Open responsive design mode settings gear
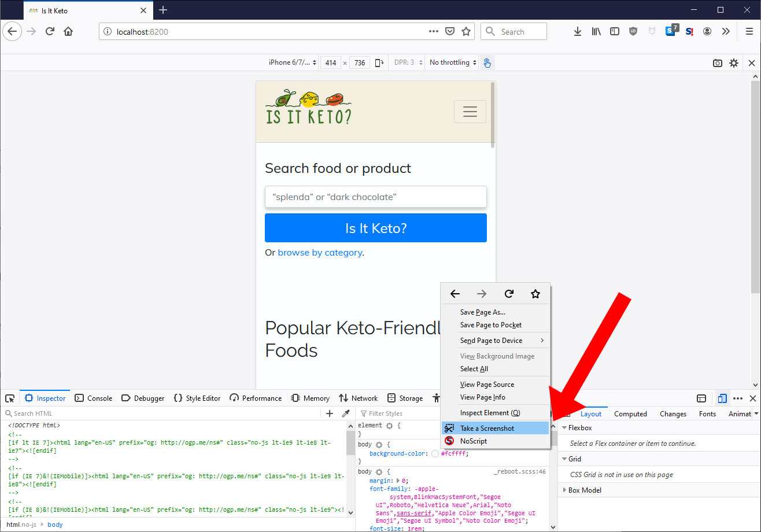Image resolution: width=761 pixels, height=532 pixels. click(x=734, y=63)
